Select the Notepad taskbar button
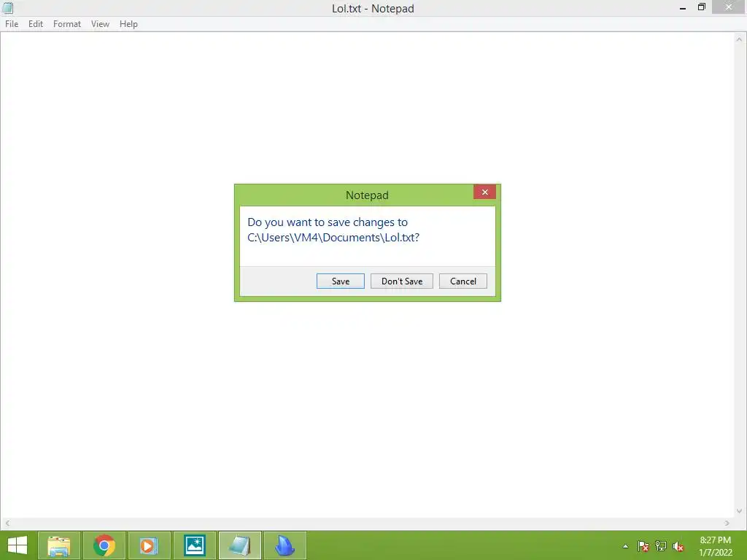747x560 pixels. point(239,545)
